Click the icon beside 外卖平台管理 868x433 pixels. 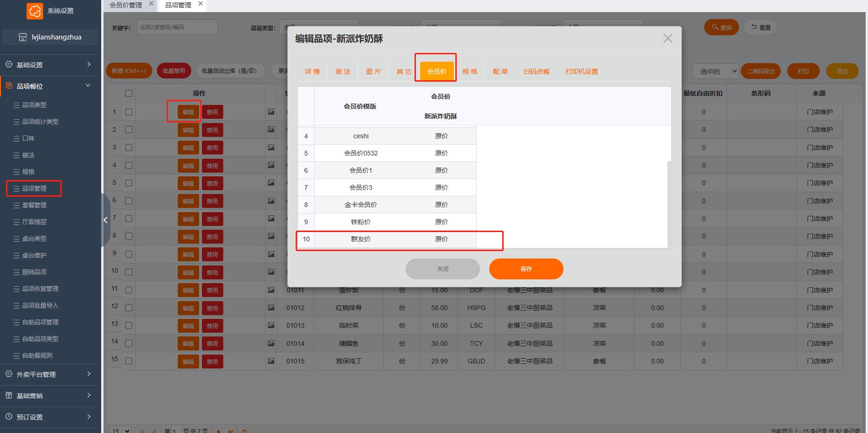coord(9,374)
